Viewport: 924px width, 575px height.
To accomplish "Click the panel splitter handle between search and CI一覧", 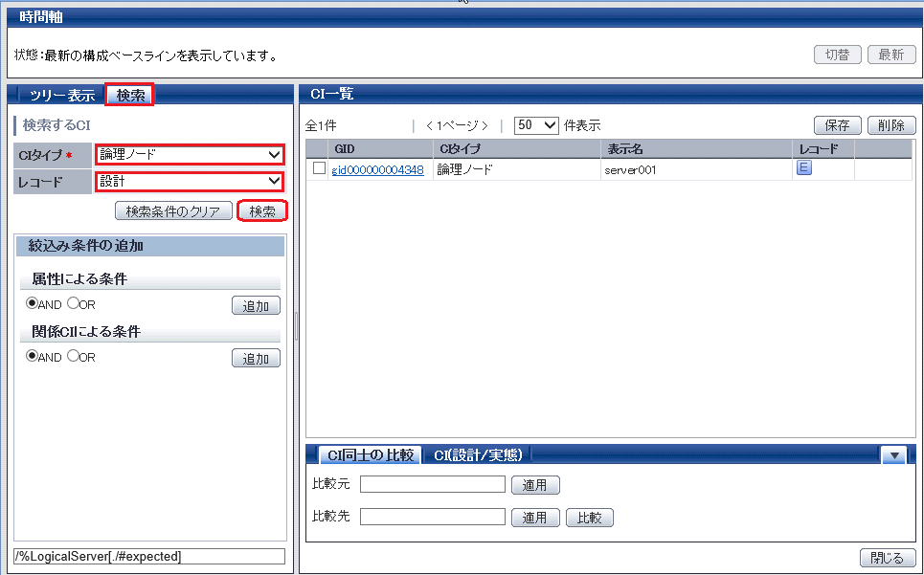I will pyautogui.click(x=296, y=326).
